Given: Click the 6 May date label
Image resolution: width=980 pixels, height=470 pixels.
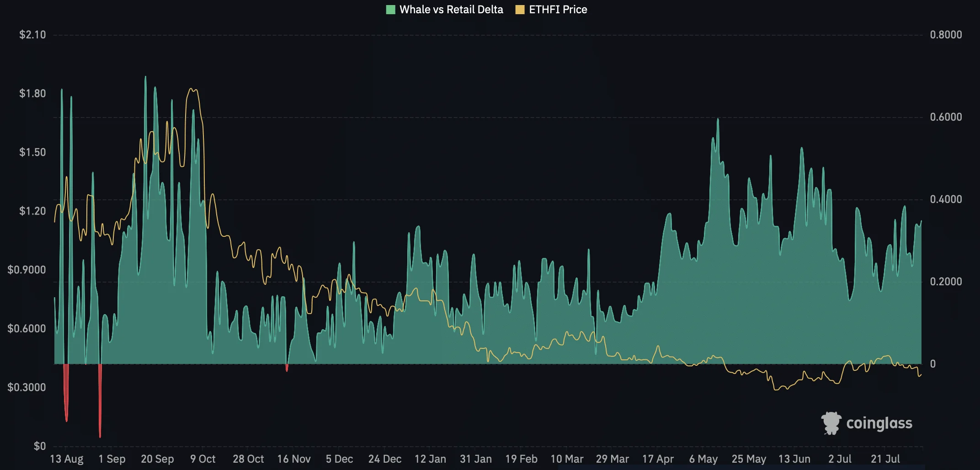Looking at the screenshot, I should (x=703, y=459).
